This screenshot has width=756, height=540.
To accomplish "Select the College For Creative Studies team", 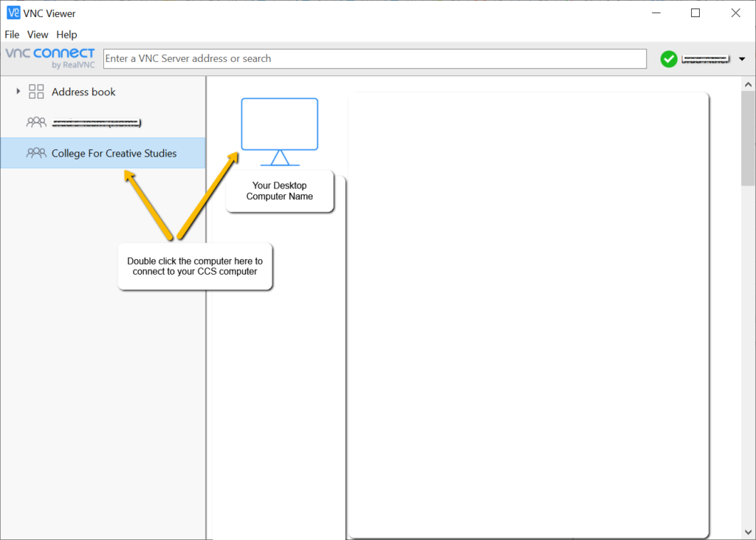I will [114, 154].
